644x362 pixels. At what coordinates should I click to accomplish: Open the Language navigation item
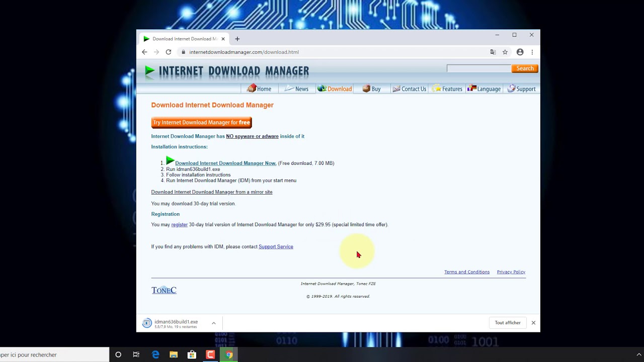click(x=484, y=88)
